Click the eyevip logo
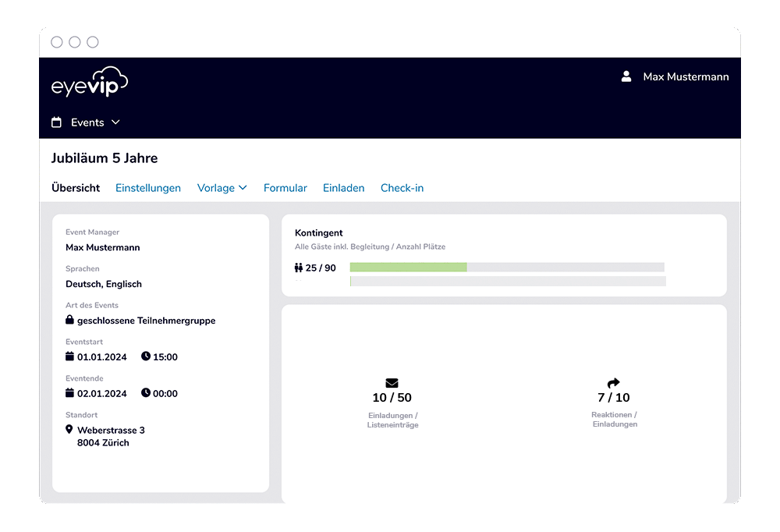This screenshot has width=780, height=532. [89, 82]
